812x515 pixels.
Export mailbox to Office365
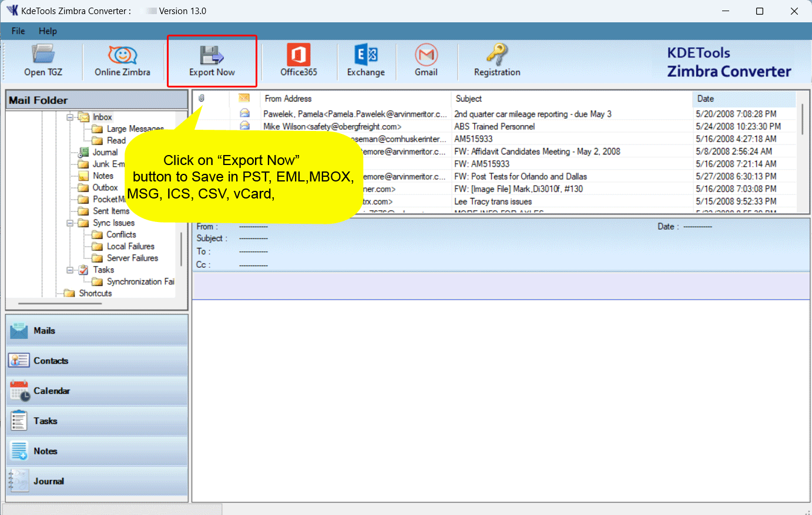[298, 60]
